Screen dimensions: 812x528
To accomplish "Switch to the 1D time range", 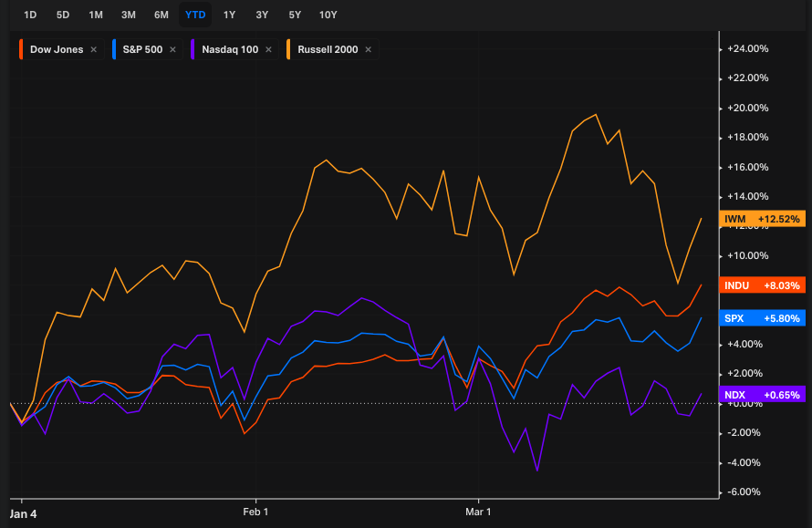I will click(x=30, y=15).
